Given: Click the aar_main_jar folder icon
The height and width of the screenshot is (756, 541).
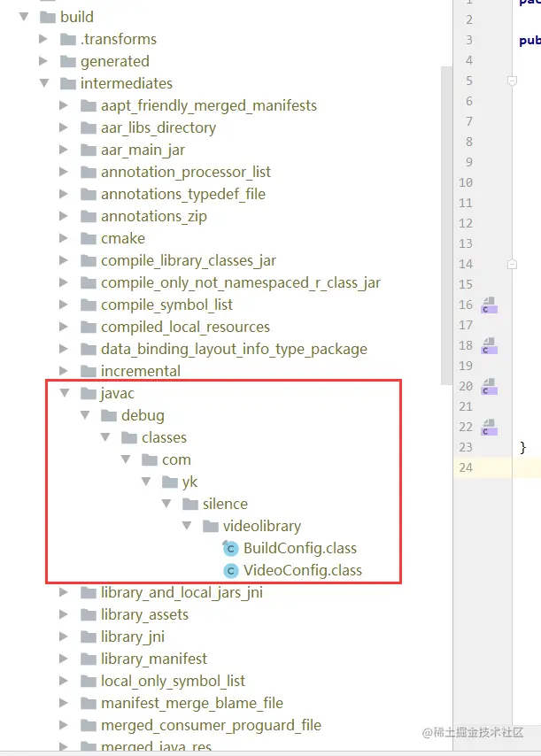Looking at the screenshot, I should coord(89,150).
